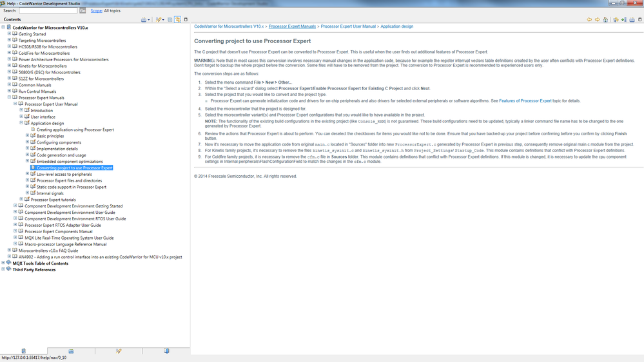Screen dimensions: 644x362
Task: Go back using the yellow left arrow
Action: point(589,19)
